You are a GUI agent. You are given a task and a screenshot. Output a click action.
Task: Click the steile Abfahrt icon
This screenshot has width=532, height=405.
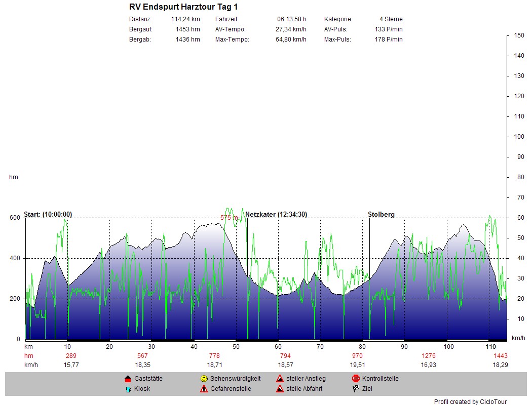[x=280, y=389]
